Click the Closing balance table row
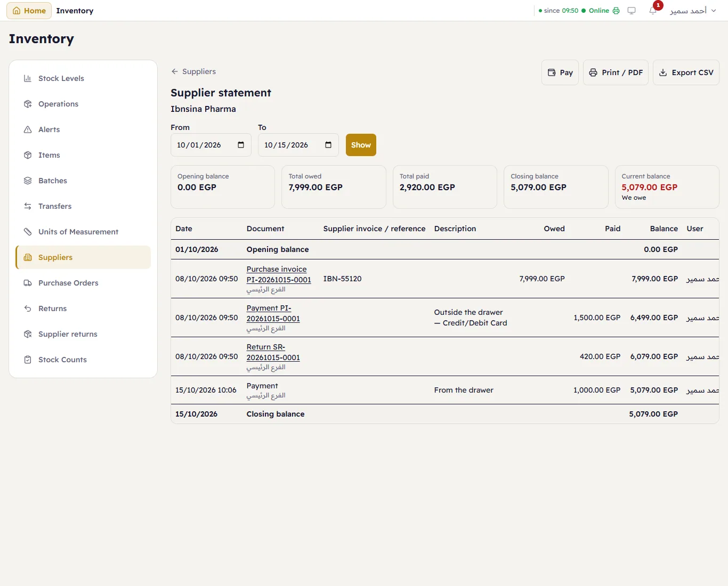728x586 pixels. [x=445, y=414]
